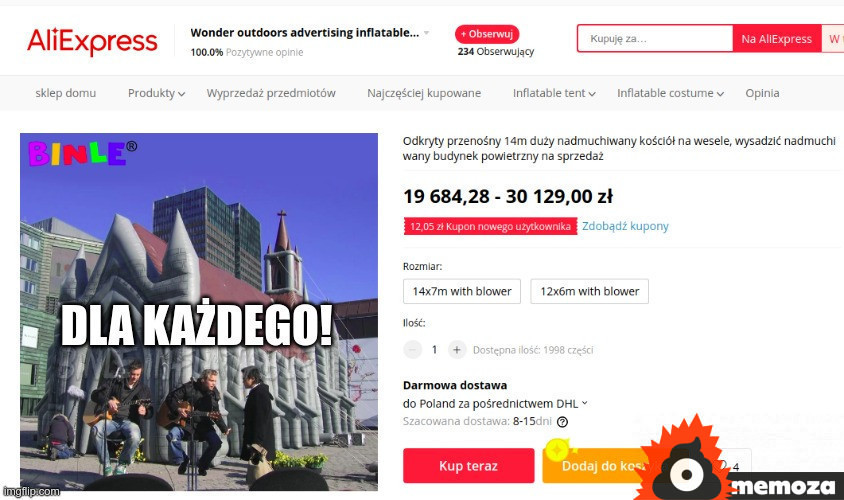Image resolution: width=844 pixels, height=500 pixels.
Task: Click the Kupuję za search field
Action: [x=655, y=39]
